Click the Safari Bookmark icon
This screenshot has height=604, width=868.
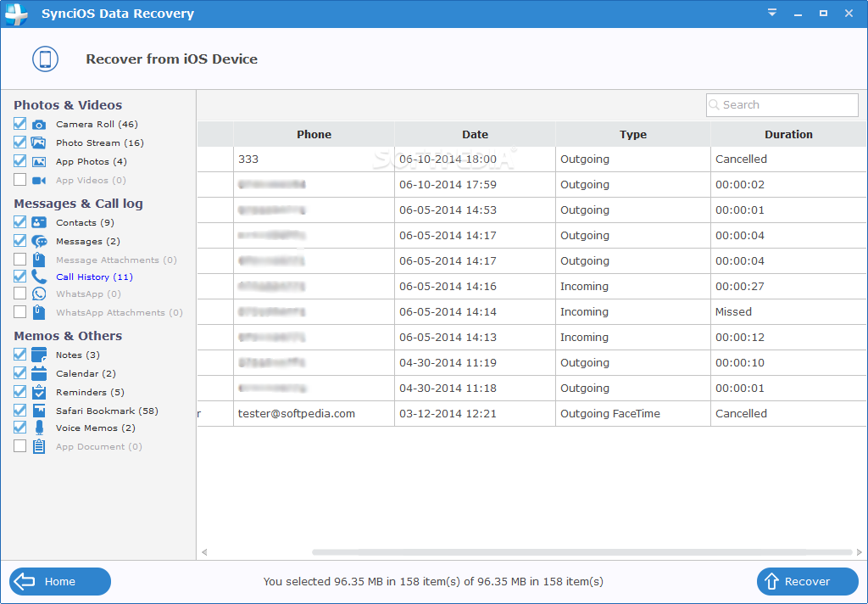(x=39, y=411)
